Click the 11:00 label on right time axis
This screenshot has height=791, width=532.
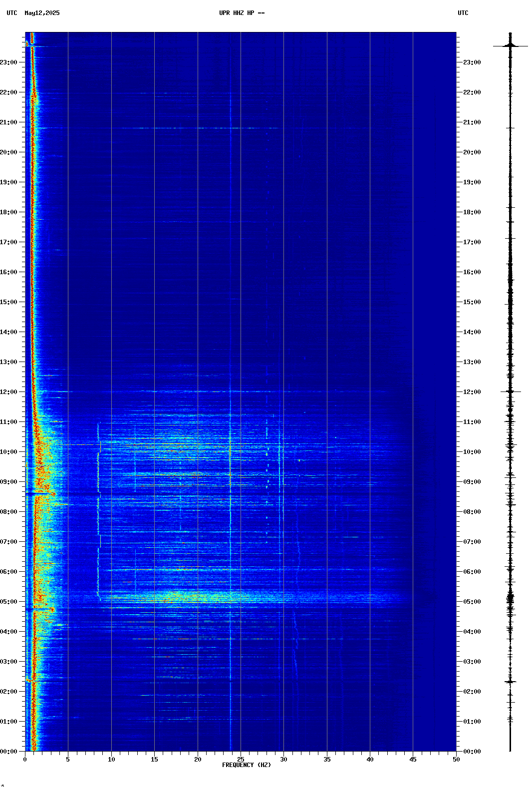pos(472,422)
